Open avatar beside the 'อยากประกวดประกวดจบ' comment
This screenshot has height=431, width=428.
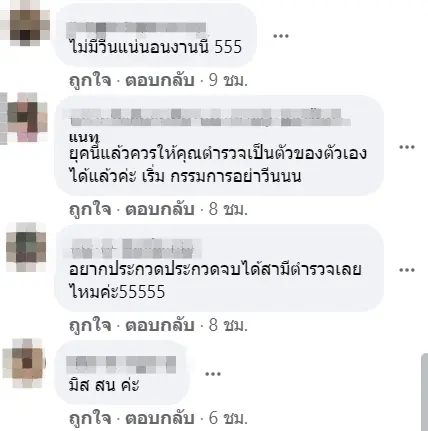click(26, 247)
